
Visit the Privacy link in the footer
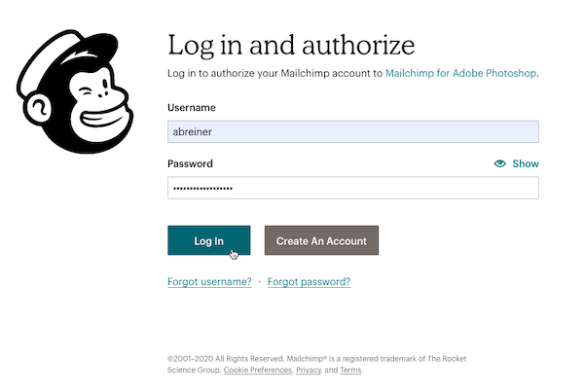tap(309, 371)
